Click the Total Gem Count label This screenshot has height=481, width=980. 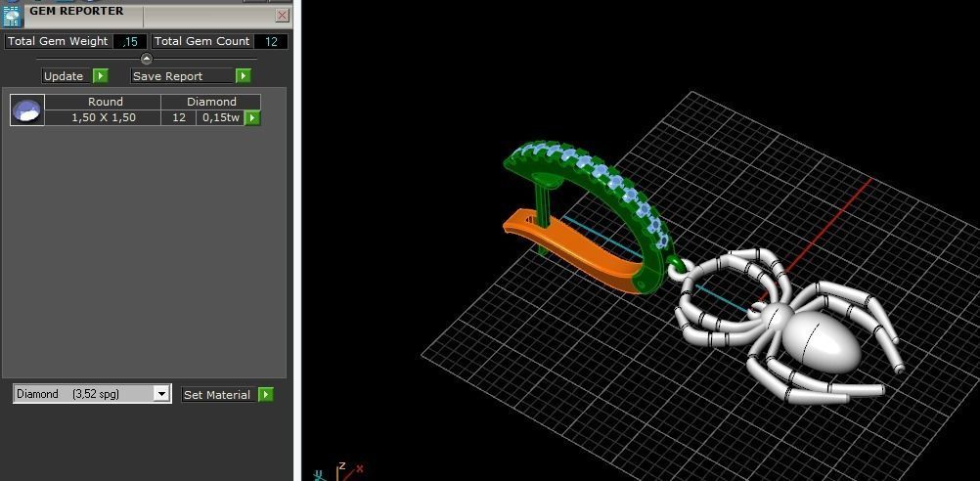[201, 41]
